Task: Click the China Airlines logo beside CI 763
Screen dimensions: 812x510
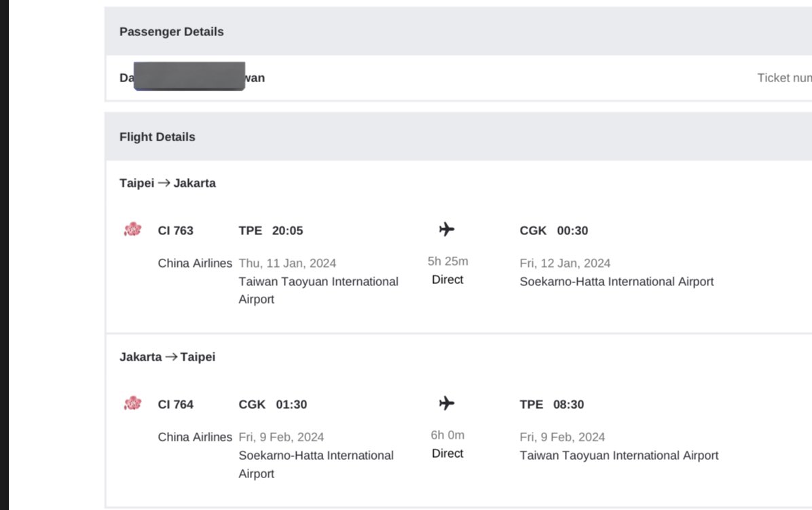Action: pyautogui.click(x=132, y=230)
